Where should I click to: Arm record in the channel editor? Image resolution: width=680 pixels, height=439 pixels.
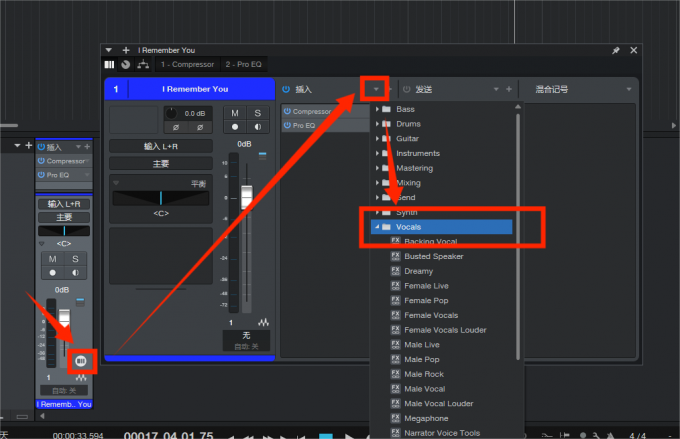(235, 127)
